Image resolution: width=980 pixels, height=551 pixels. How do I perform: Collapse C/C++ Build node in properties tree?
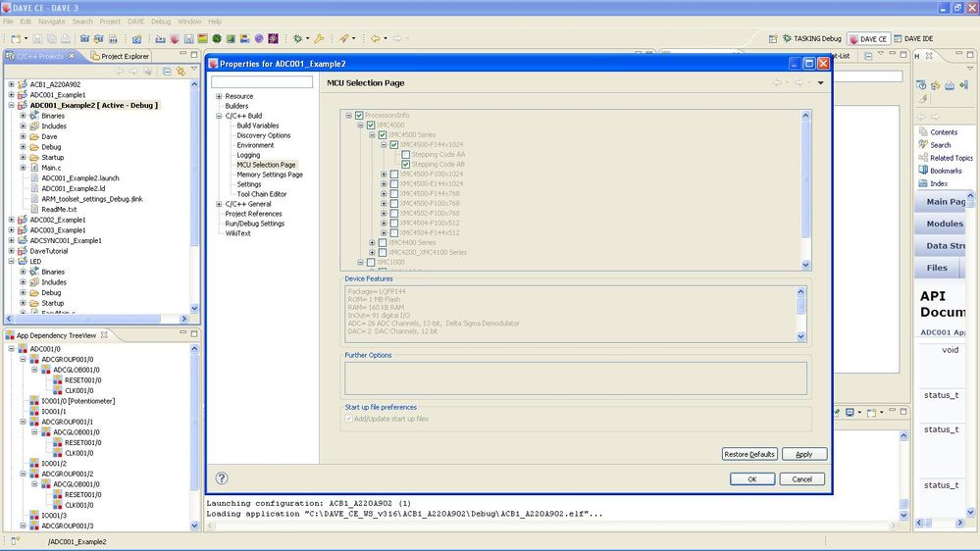[x=219, y=116]
